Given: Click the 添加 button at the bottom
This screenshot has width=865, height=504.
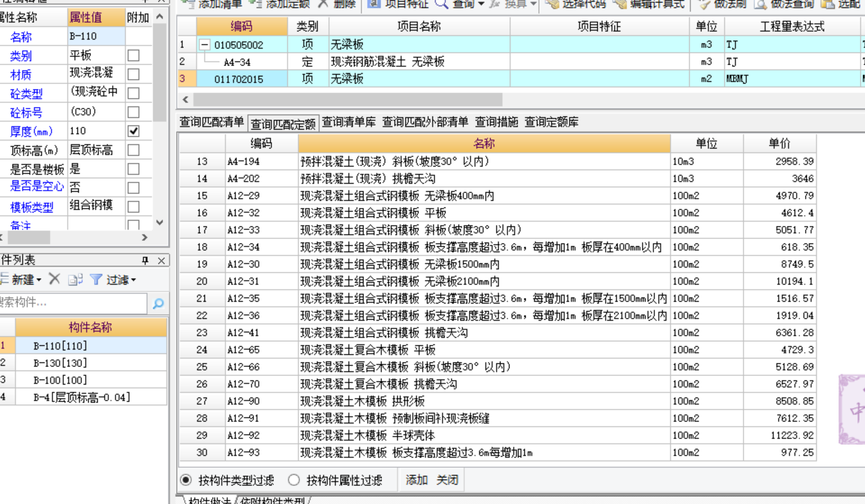Looking at the screenshot, I should [x=417, y=480].
